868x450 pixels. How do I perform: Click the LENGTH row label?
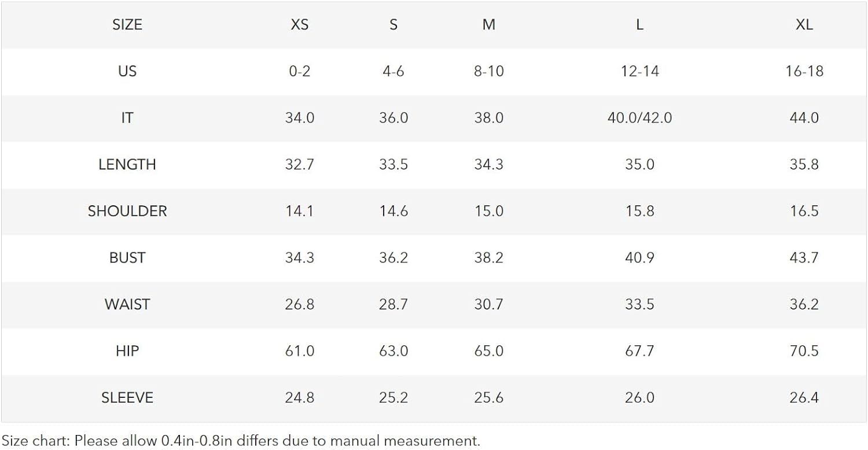(127, 164)
